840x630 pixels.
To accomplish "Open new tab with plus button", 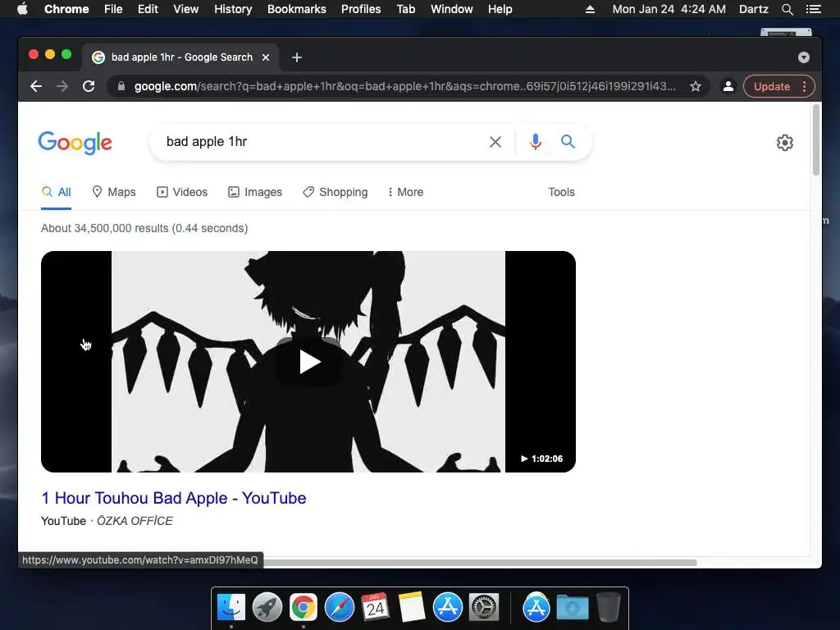I will (297, 57).
